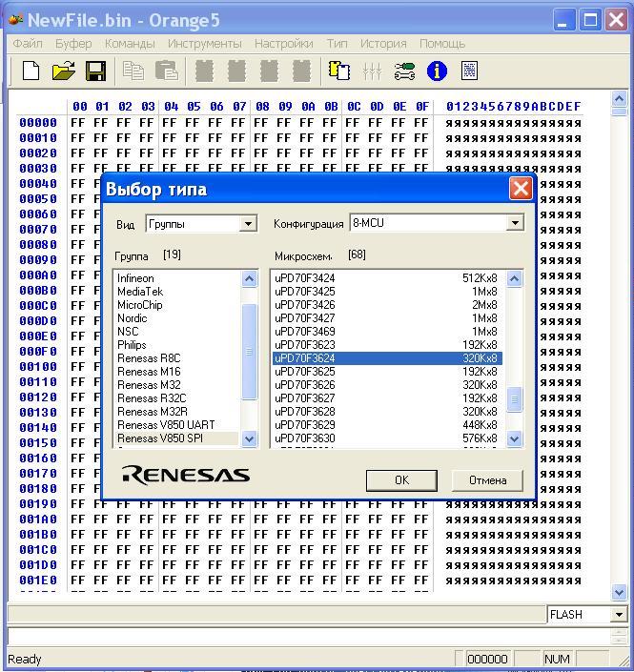Select Renesas R8C group

pyautogui.click(x=177, y=357)
